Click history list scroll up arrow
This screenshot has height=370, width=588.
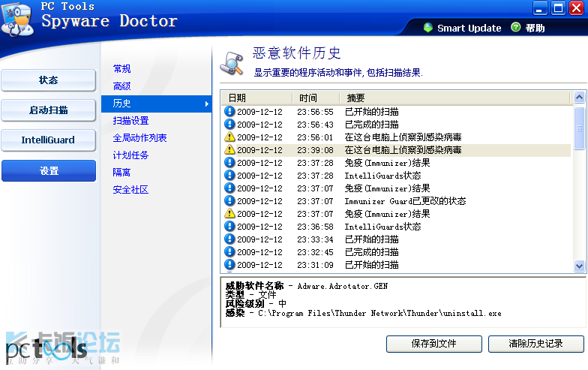coord(579,98)
